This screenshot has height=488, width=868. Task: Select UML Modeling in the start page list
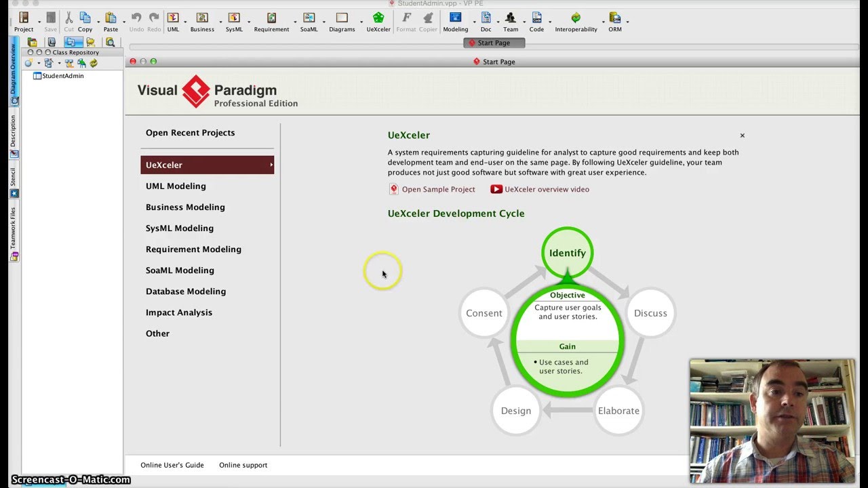(x=176, y=186)
